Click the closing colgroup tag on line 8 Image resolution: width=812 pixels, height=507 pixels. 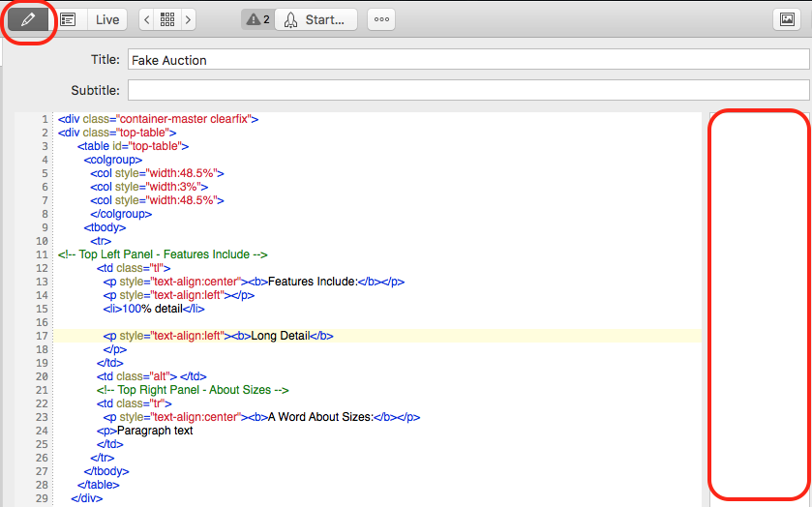tap(121, 214)
